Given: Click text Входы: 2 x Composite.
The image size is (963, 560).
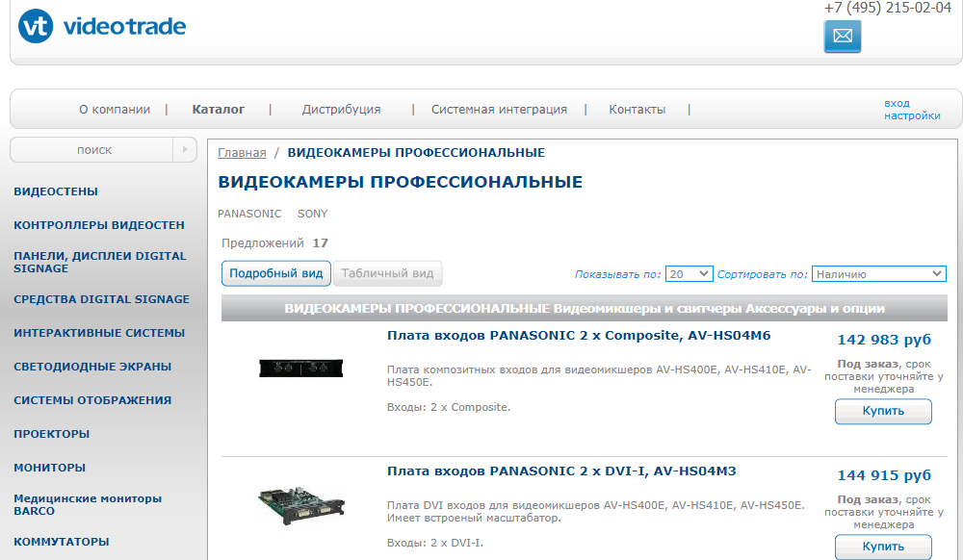Looking at the screenshot, I should tap(449, 407).
